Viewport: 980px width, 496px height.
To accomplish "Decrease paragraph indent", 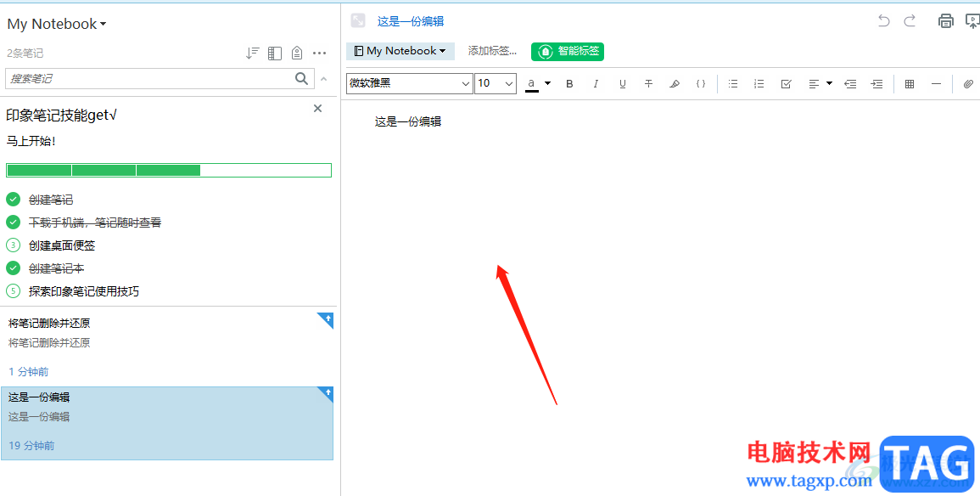I will [x=850, y=84].
